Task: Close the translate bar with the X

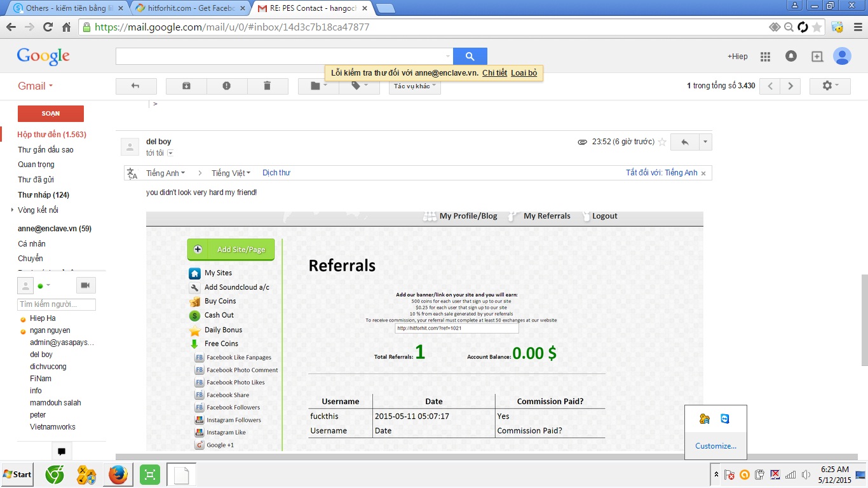Action: click(703, 173)
